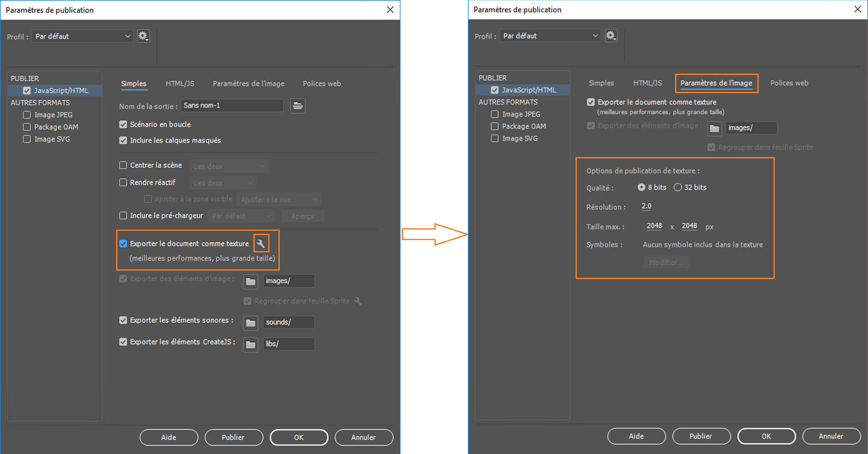Screen dimensions: 868x454
Task: Enable Centrer la scène checkbox
Action: (123, 165)
